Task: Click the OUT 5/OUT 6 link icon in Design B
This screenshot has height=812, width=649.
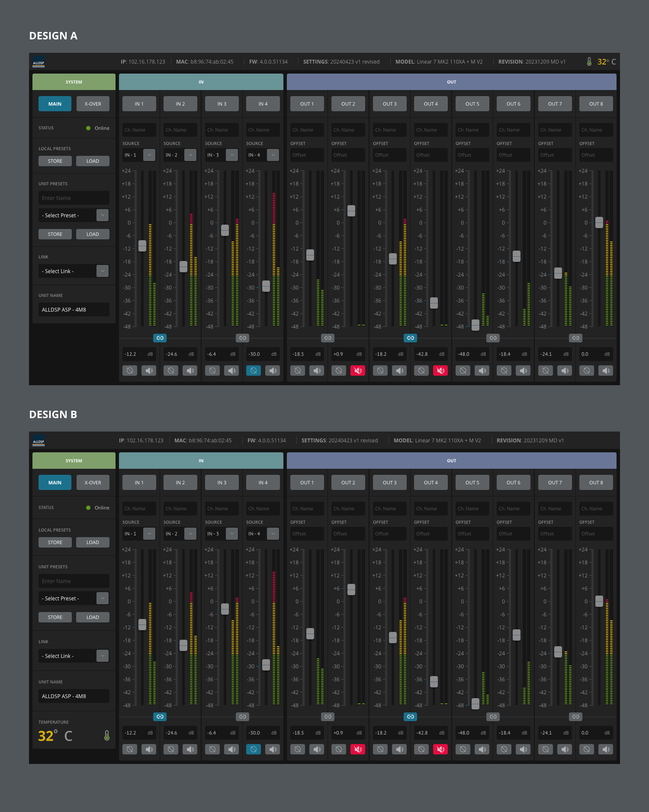Action: point(493,717)
